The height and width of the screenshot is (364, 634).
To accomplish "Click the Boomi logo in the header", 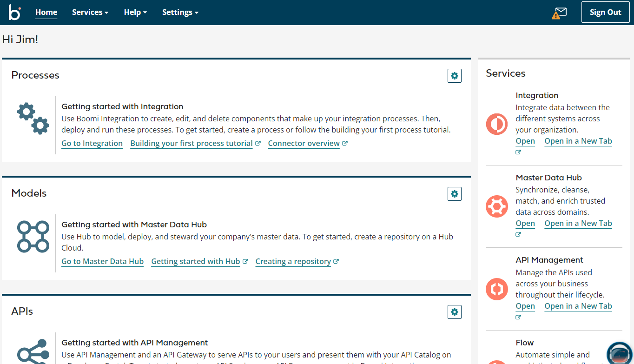I will click(x=15, y=13).
